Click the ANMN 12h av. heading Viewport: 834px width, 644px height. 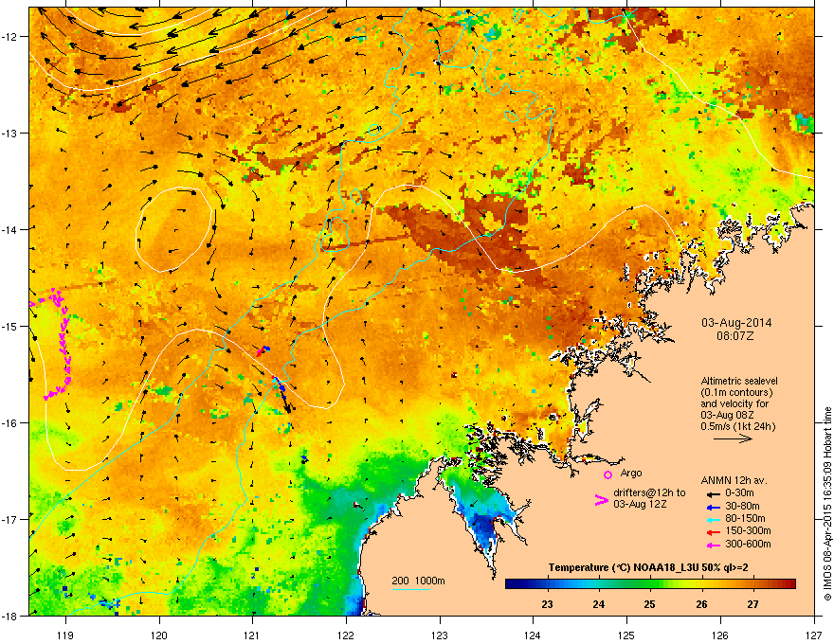click(734, 480)
